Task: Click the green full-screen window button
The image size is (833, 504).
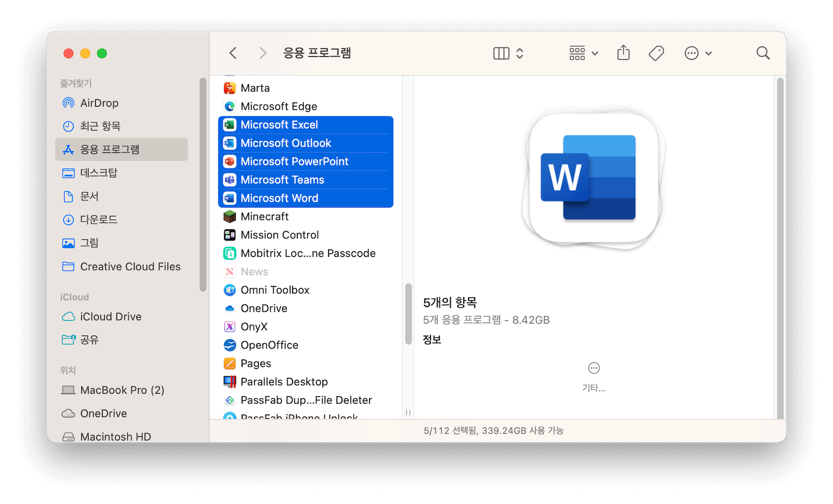Action: click(x=102, y=53)
